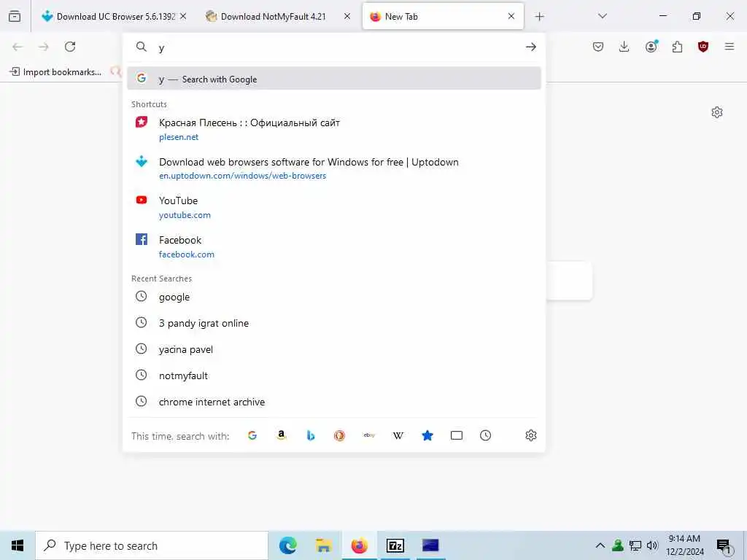This screenshot has height=560, width=747.
Task: Close the New Tab tab
Action: coord(511,16)
